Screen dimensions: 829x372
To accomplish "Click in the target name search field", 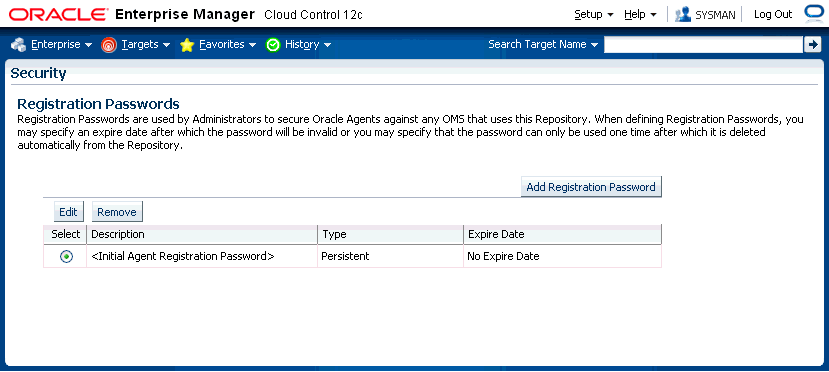I will click(x=703, y=45).
